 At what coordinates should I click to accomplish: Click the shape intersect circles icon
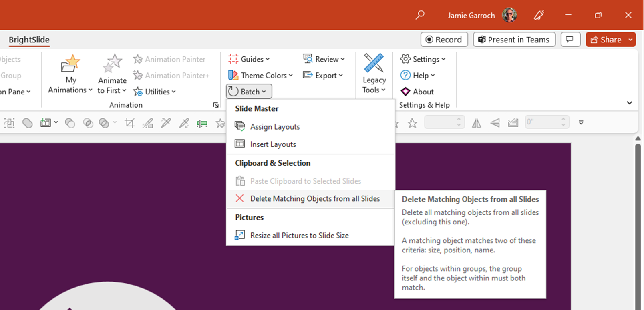(x=88, y=123)
